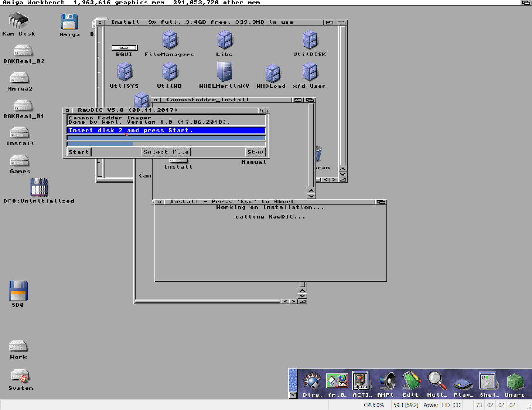Click the Manual icon label in CannonFodder_Install

pyautogui.click(x=253, y=162)
